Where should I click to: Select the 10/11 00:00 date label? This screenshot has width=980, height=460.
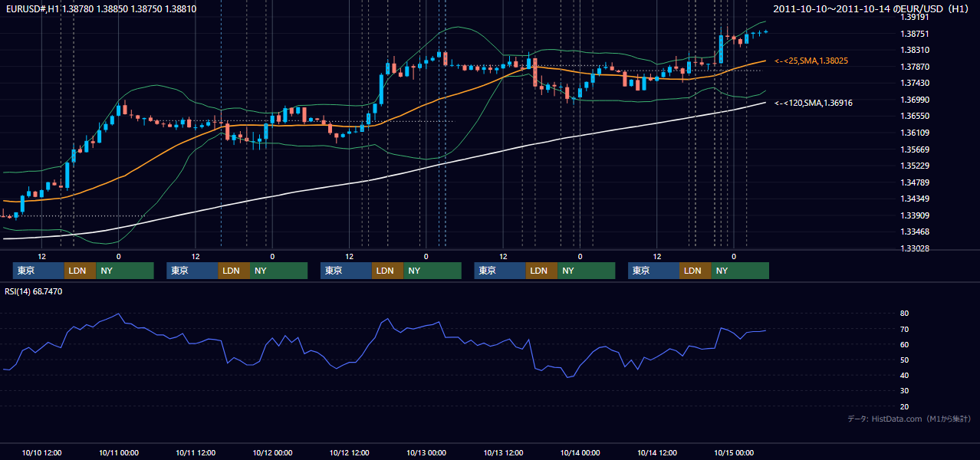click(x=119, y=452)
